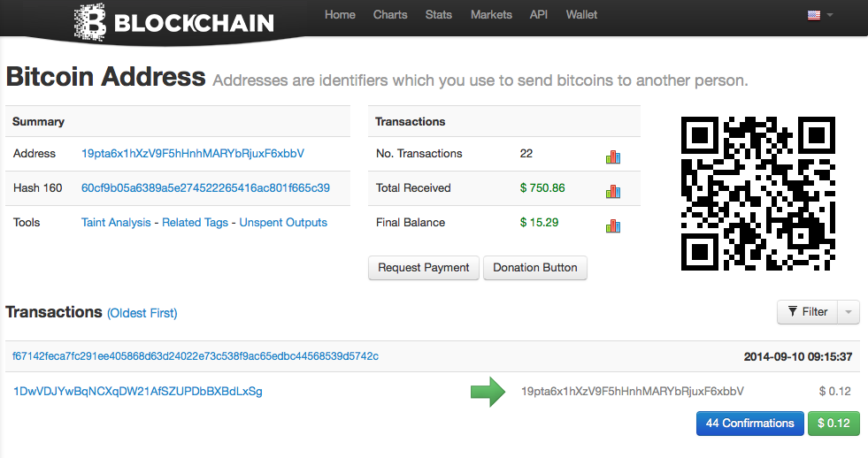This screenshot has height=458, width=868.
Task: Select the transaction count 22
Action: (526, 154)
